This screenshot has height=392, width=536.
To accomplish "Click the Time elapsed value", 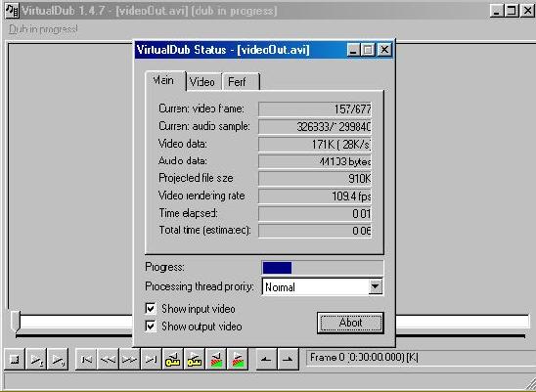I will click(315, 214).
